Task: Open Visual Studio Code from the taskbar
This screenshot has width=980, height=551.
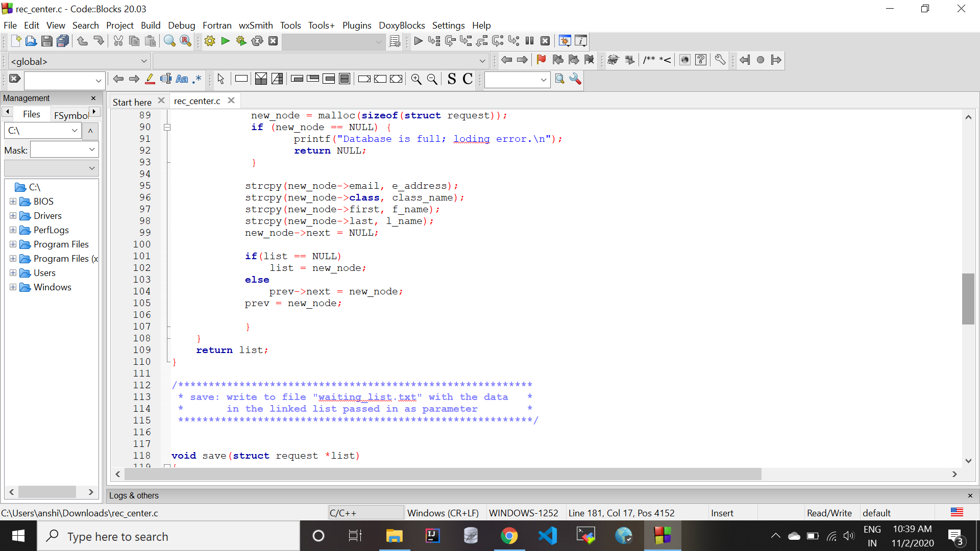Action: [547, 536]
